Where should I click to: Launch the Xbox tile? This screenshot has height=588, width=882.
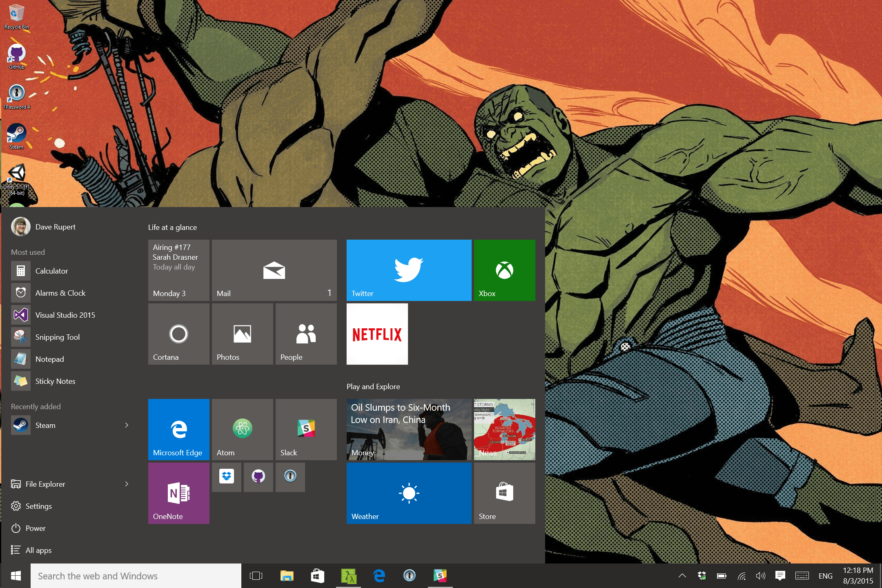504,270
